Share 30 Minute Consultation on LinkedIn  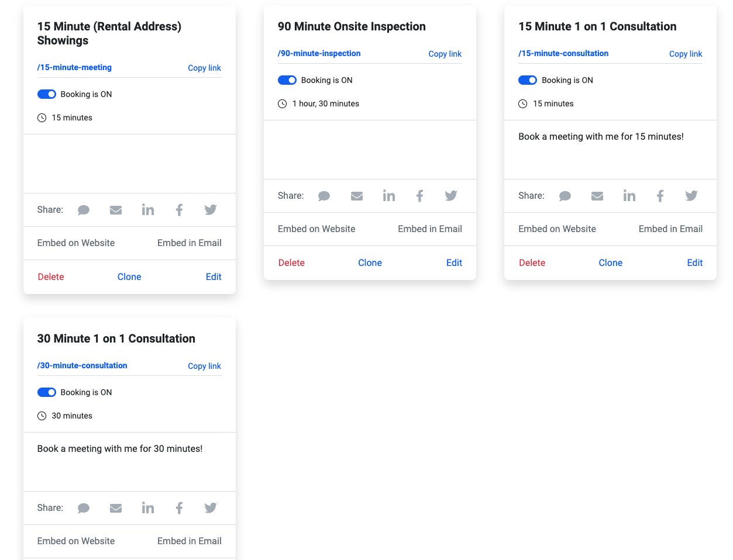pyautogui.click(x=148, y=508)
